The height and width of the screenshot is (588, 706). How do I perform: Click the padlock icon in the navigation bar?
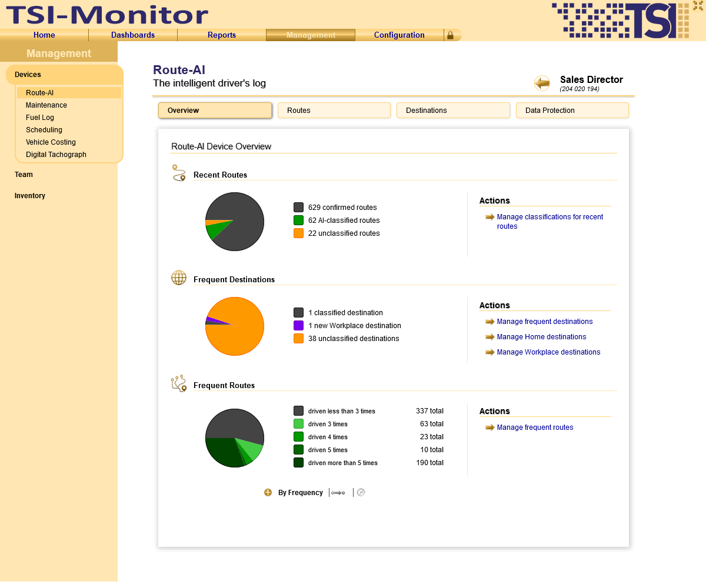tap(450, 35)
